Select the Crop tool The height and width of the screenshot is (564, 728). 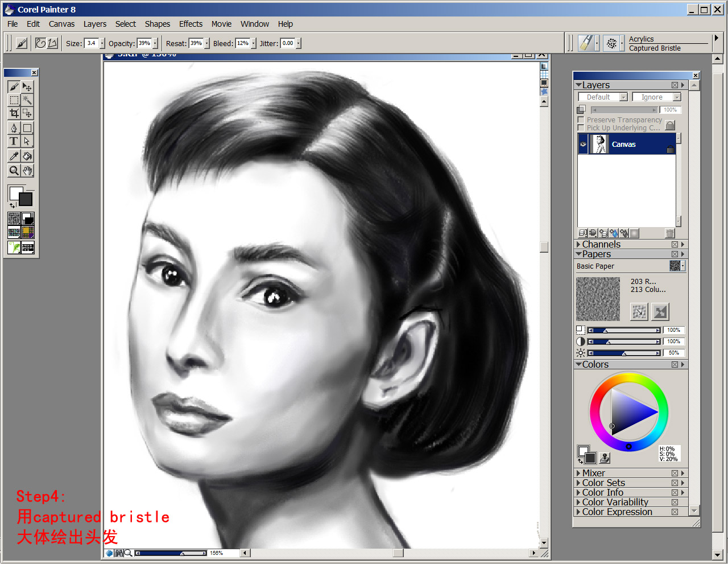(x=14, y=113)
